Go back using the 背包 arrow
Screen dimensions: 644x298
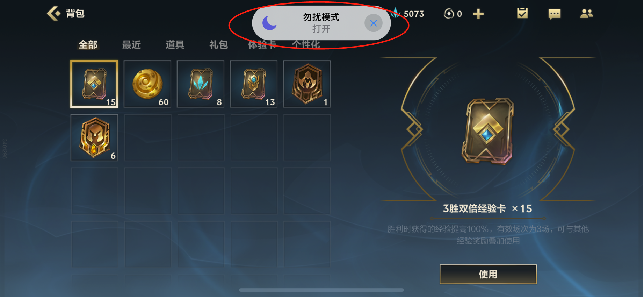pos(54,14)
